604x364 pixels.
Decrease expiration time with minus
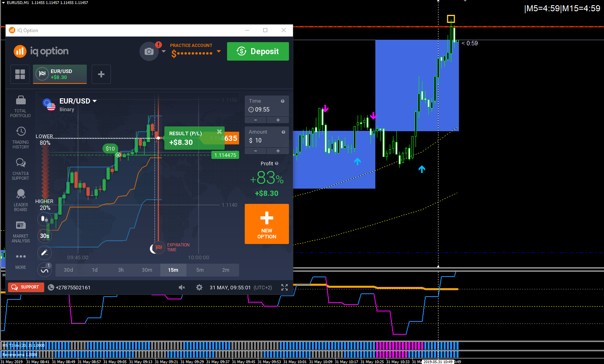pyautogui.click(x=256, y=120)
